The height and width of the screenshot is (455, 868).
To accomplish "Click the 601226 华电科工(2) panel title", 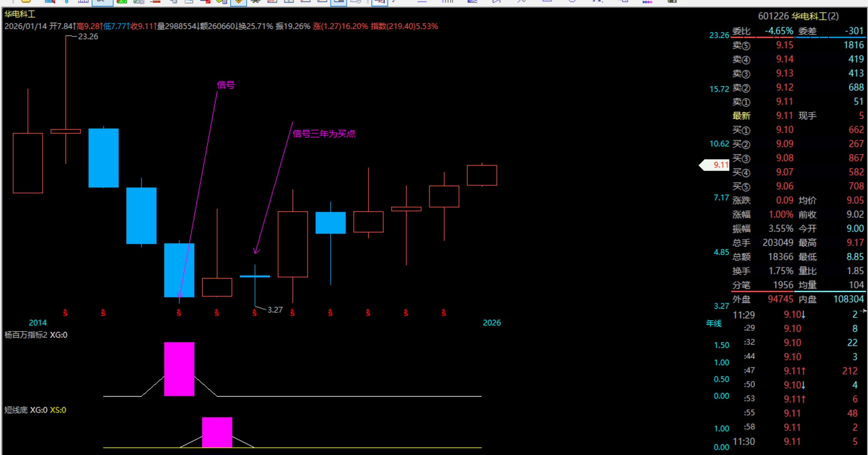I will click(798, 16).
